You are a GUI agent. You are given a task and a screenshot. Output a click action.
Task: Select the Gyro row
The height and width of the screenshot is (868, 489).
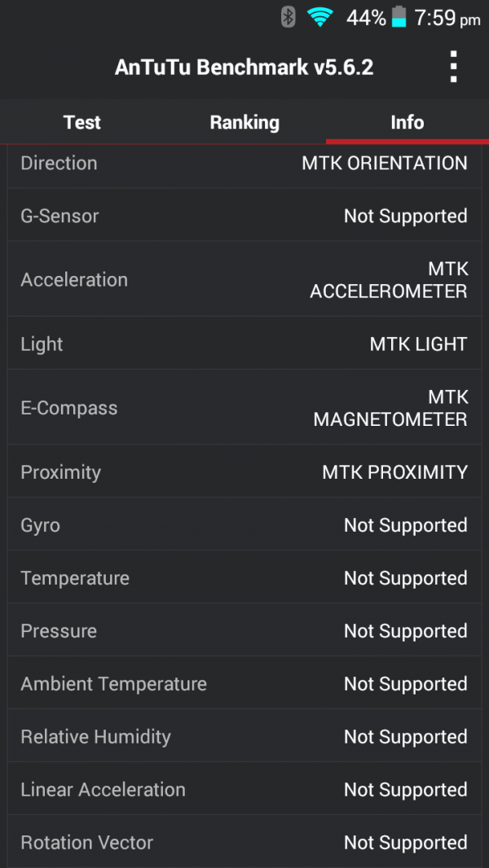point(244,525)
